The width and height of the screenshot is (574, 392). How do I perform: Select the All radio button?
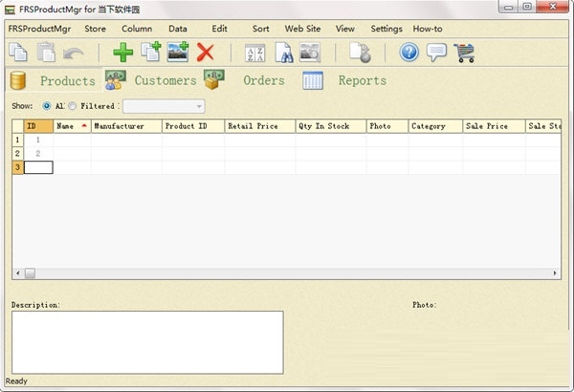(x=47, y=106)
